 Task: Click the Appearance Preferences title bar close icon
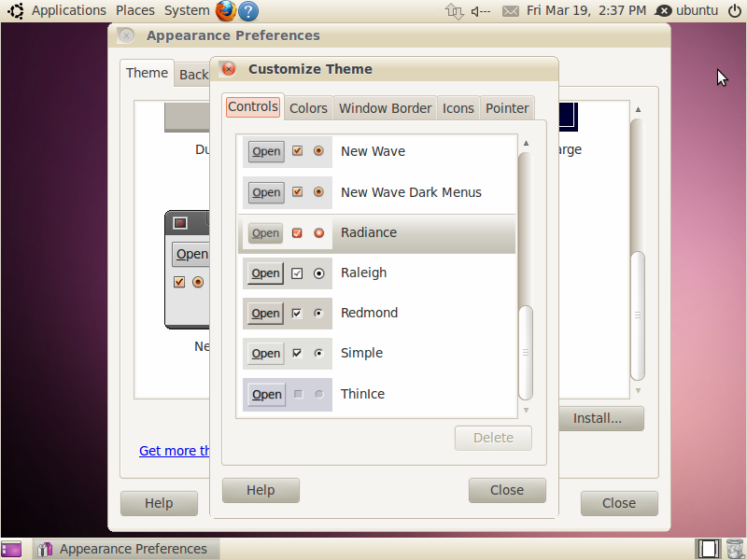click(126, 35)
